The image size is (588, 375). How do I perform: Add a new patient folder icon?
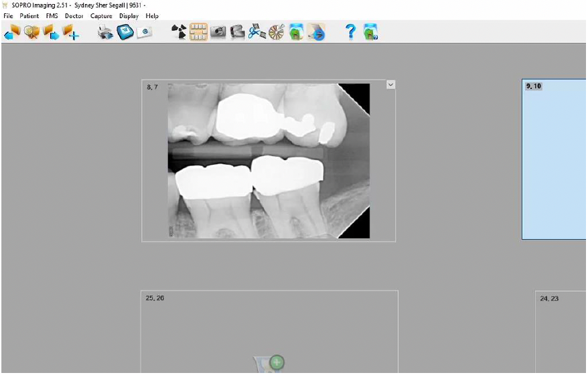point(70,32)
